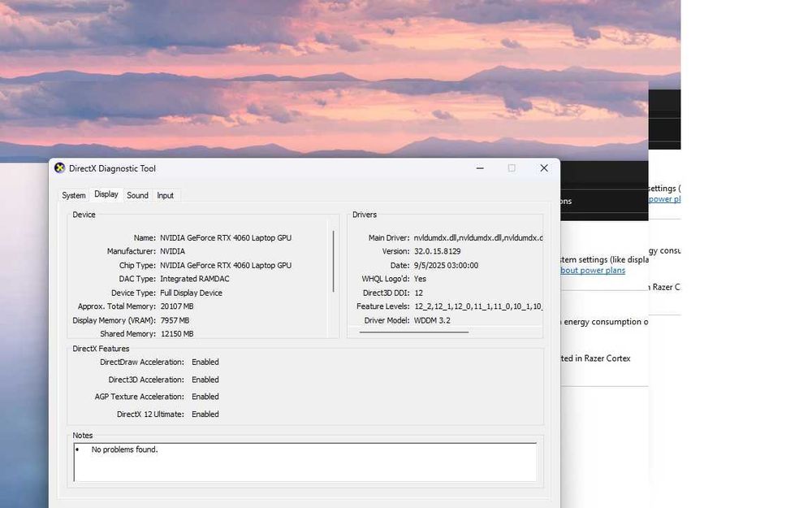This screenshot has width=812, height=508.
Task: Select the Display tab
Action: 106,194
